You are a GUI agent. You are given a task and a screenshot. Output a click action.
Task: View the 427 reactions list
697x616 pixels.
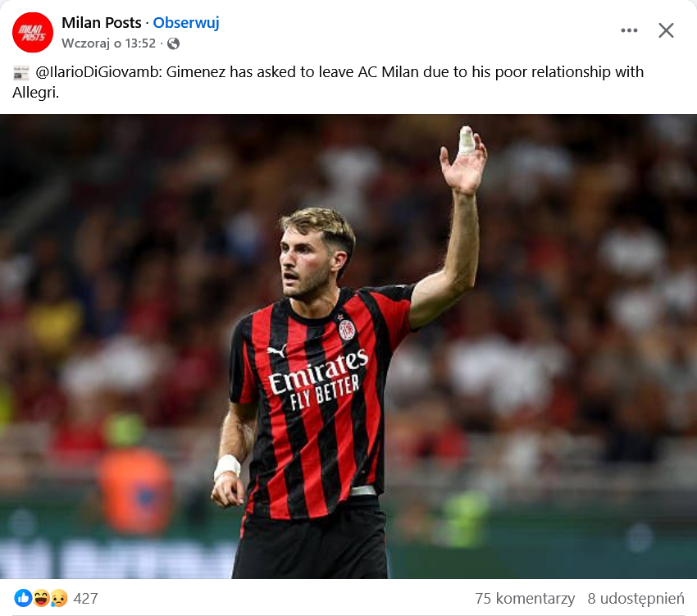[x=85, y=599]
